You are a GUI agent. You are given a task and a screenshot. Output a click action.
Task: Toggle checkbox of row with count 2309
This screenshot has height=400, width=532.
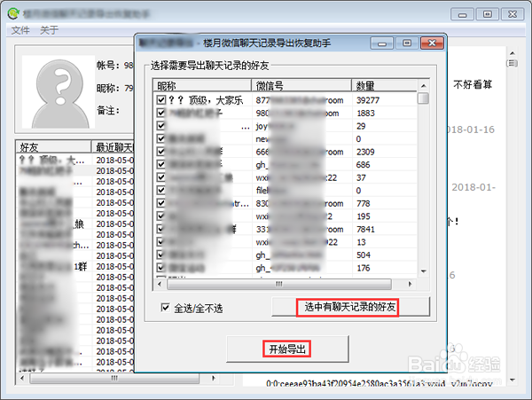161,152
